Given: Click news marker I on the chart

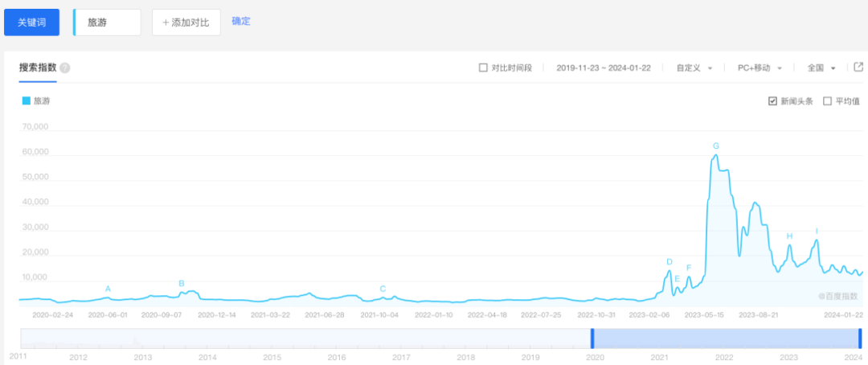Looking at the screenshot, I should [x=817, y=232].
